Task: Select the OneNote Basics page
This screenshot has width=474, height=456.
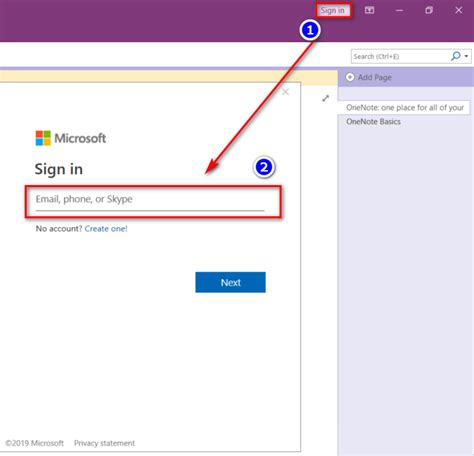Action: (x=373, y=122)
